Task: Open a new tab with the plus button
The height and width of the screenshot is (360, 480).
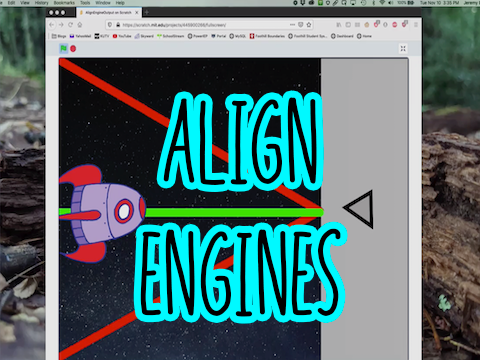Action: click(146, 13)
